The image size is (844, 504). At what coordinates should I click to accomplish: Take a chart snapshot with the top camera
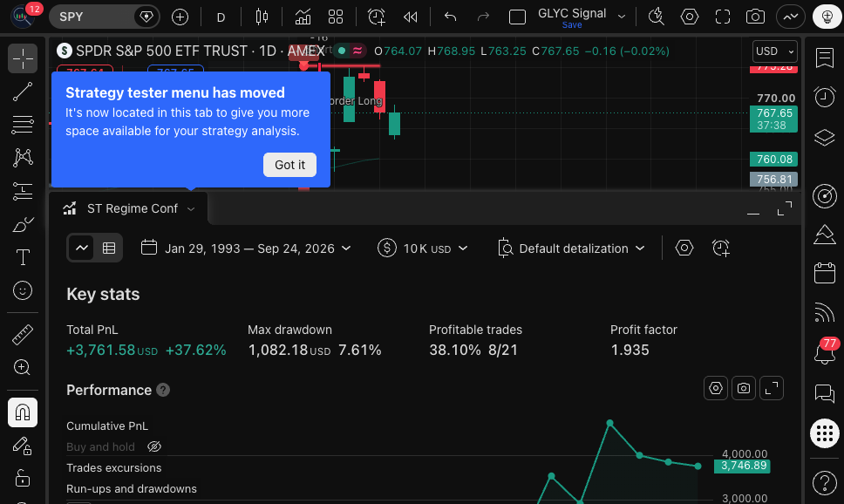tap(756, 17)
